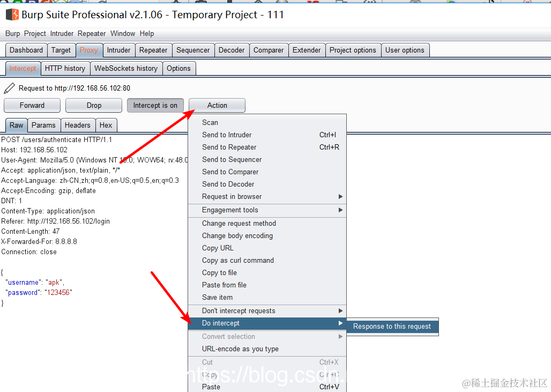Open the Extender tab
The image size is (551, 392).
(x=307, y=50)
